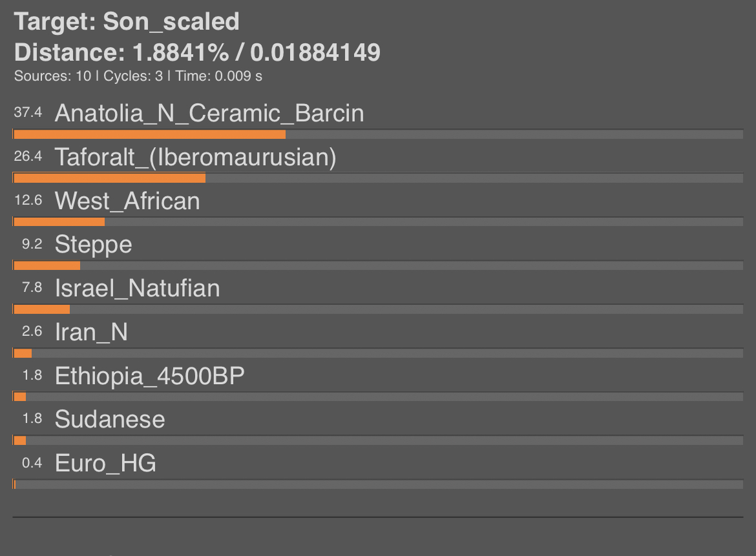Click the orange Taforalt percentage bar

(x=109, y=178)
